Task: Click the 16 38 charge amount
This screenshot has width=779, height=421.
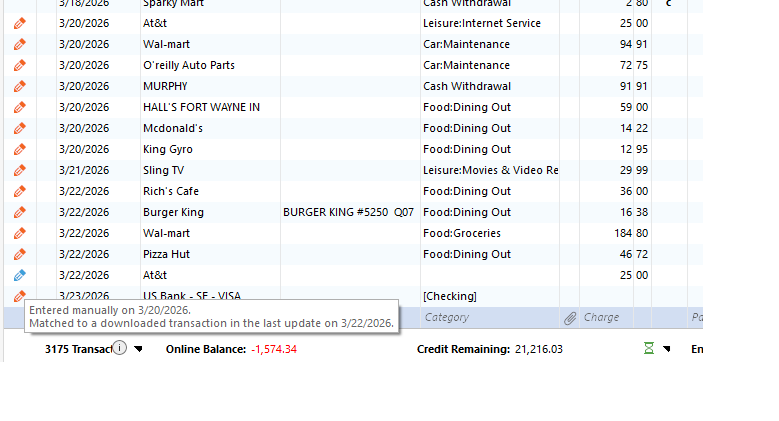Action: 634,212
